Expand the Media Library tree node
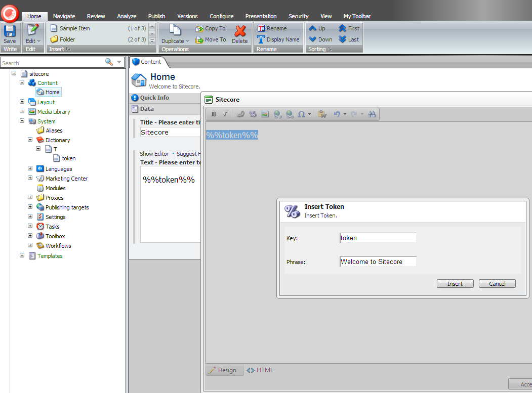The width and height of the screenshot is (532, 393). tap(22, 111)
